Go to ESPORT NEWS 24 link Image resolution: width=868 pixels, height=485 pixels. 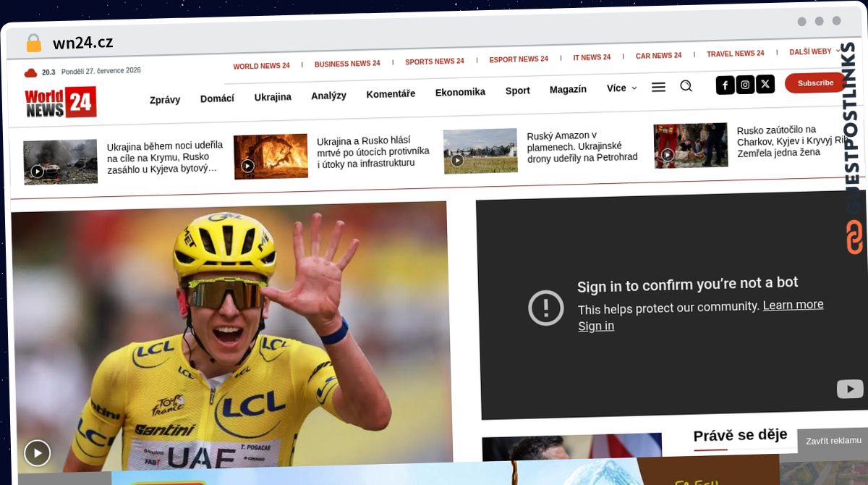[519, 59]
